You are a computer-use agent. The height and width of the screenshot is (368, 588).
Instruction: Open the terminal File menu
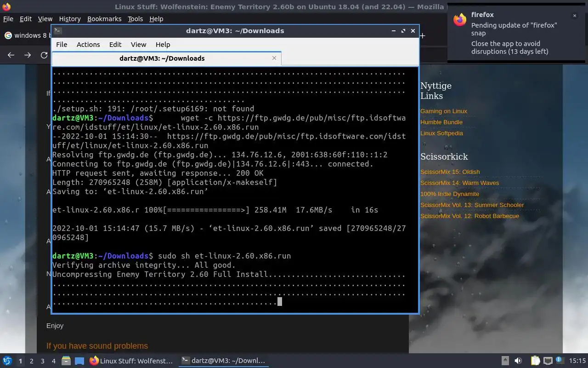(62, 45)
